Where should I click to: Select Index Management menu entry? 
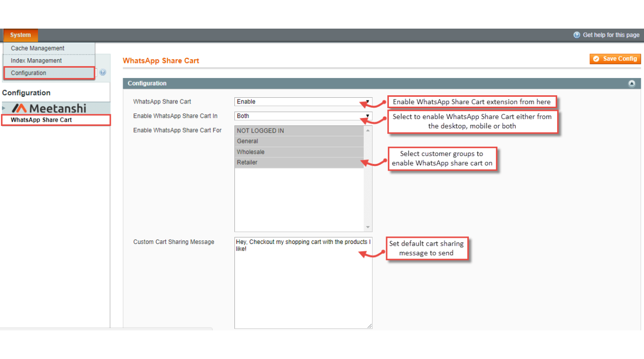coord(49,61)
